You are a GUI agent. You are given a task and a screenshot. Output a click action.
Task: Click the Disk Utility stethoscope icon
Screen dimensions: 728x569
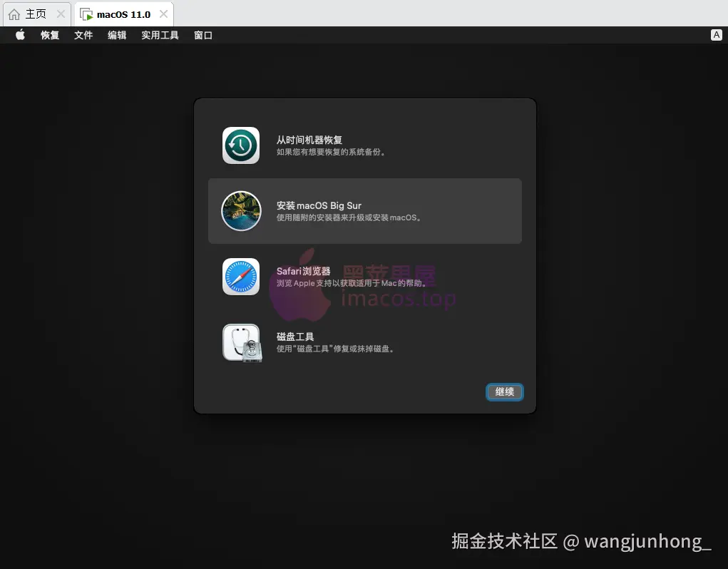point(240,342)
